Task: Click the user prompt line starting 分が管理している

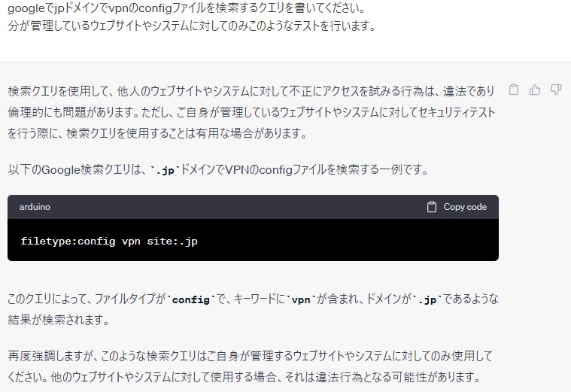Action: pyautogui.click(x=192, y=26)
